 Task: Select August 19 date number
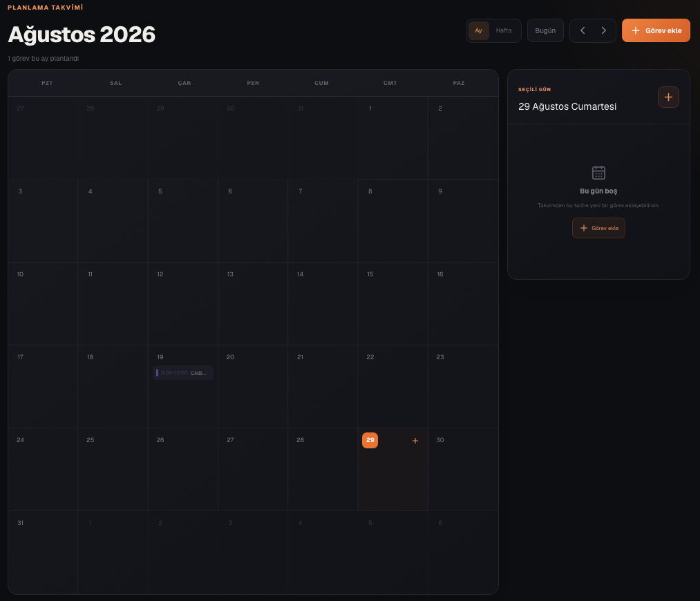pos(160,357)
